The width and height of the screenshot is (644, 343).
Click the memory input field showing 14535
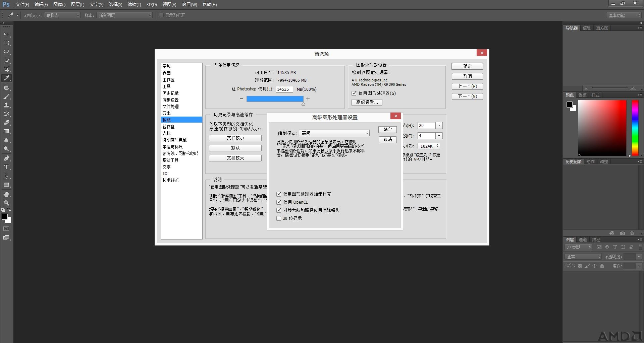point(284,89)
